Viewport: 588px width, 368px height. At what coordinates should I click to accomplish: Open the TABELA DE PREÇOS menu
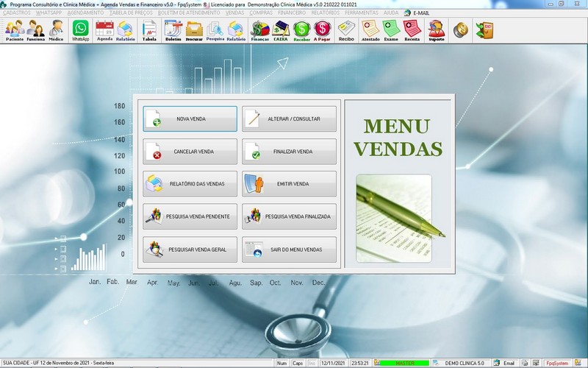tap(131, 13)
